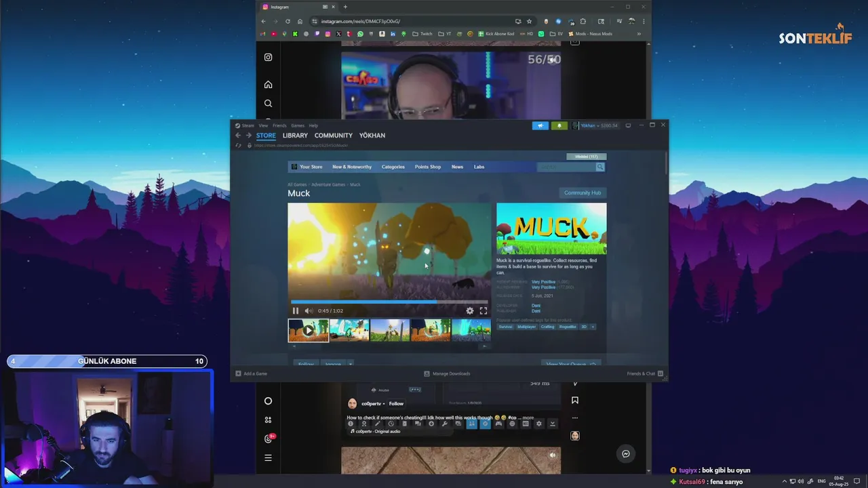Open Friends menu in Steam
Image resolution: width=868 pixels, height=488 pixels.
[279, 125]
